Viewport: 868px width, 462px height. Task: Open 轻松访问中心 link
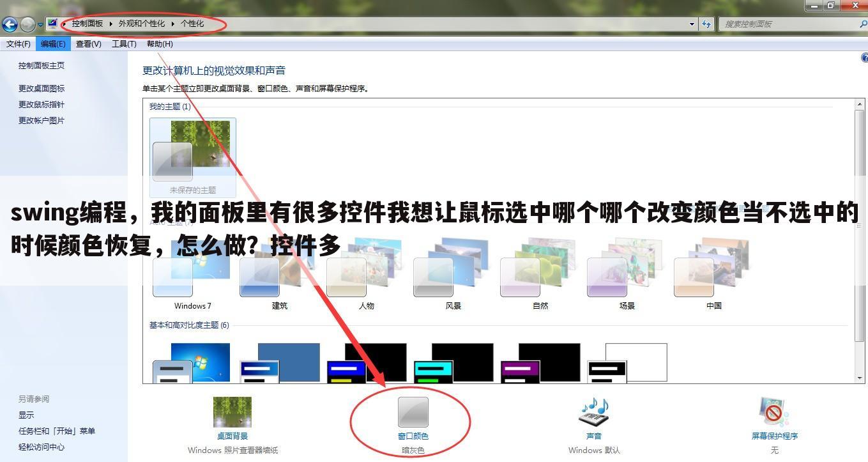(x=42, y=447)
